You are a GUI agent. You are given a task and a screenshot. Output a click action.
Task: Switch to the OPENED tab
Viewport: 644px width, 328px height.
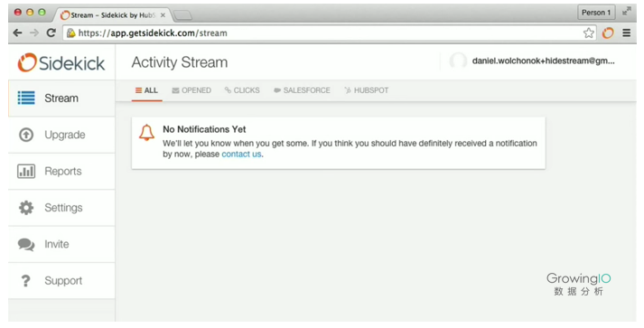[x=191, y=90]
